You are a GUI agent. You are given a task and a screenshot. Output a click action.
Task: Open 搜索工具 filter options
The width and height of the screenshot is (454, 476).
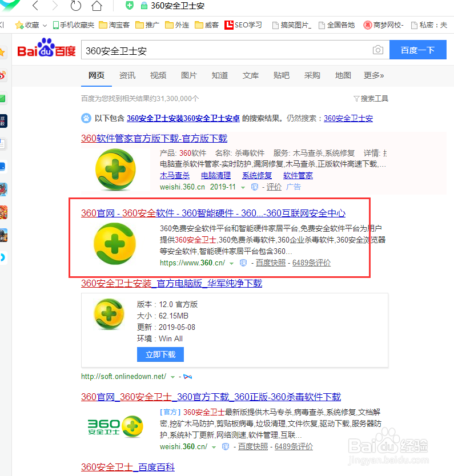point(371,98)
